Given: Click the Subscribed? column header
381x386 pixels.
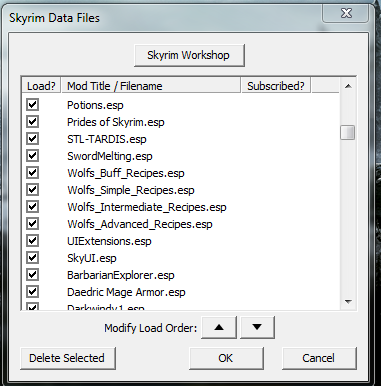Looking at the screenshot, I should 276,86.
